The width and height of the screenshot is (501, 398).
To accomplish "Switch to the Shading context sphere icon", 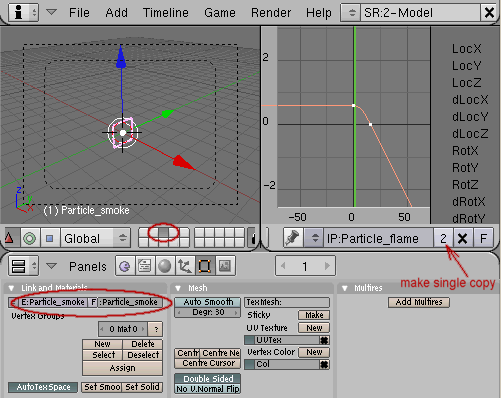I will tap(164, 266).
